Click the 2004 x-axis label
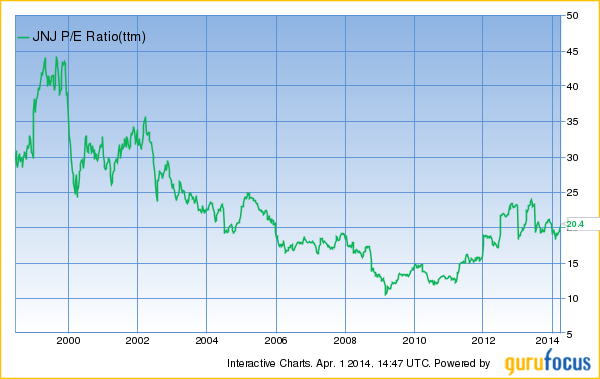Image resolution: width=600 pixels, height=379 pixels. point(207,340)
